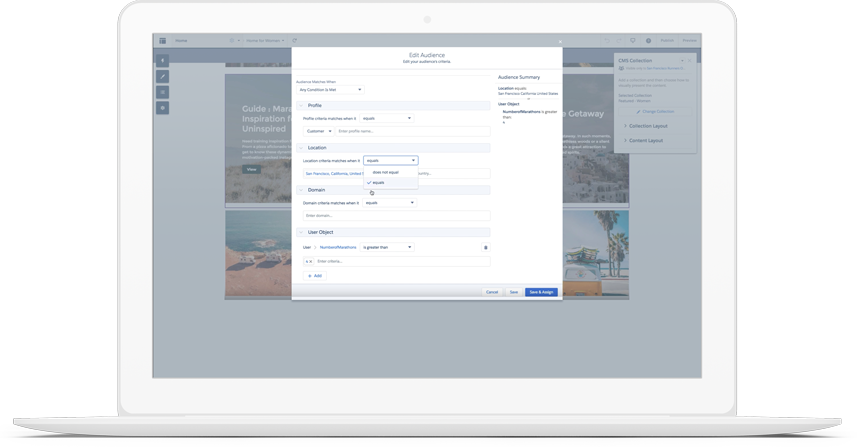
Task: Click the Enter domain input field
Action: [396, 216]
